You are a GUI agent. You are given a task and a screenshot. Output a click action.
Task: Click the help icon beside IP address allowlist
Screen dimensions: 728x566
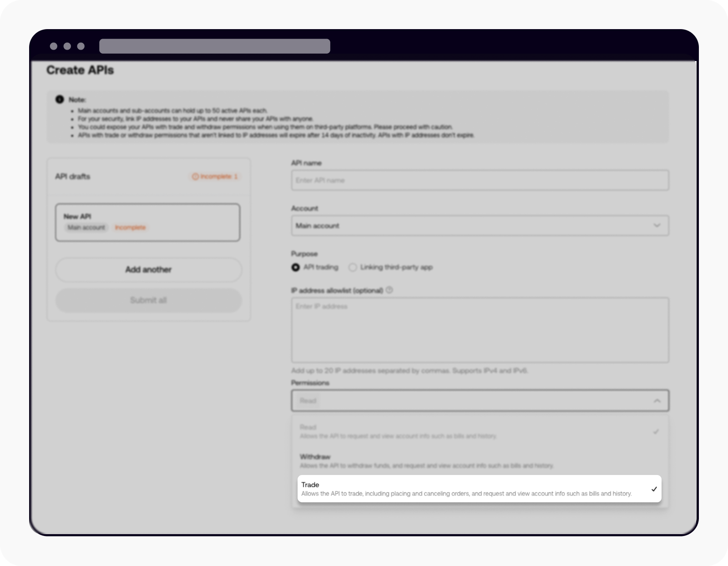390,290
